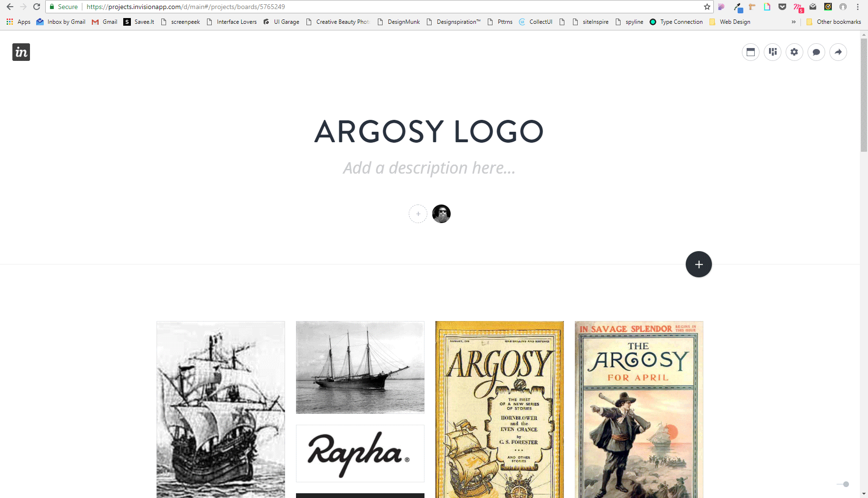The height and width of the screenshot is (498, 868).
Task: Click the share arrow icon
Action: point(838,52)
